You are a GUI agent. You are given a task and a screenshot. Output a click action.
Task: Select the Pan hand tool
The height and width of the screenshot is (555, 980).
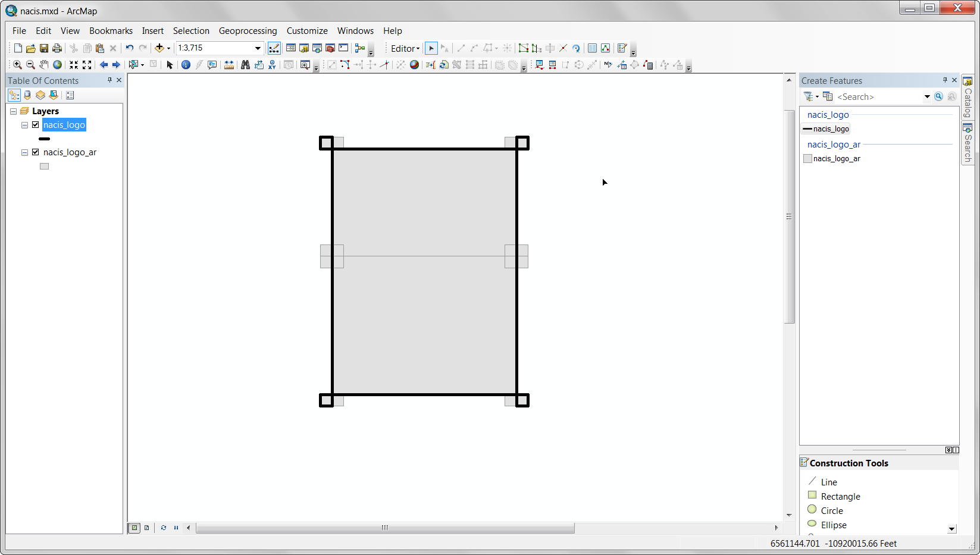click(x=44, y=65)
